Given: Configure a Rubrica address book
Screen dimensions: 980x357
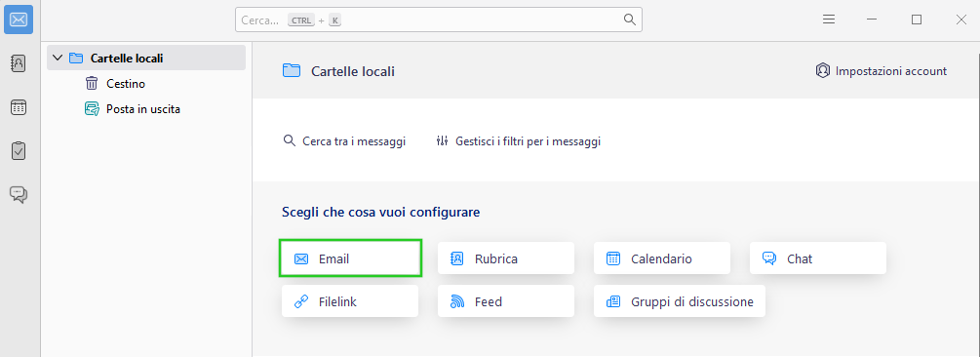Looking at the screenshot, I should click(x=506, y=258).
